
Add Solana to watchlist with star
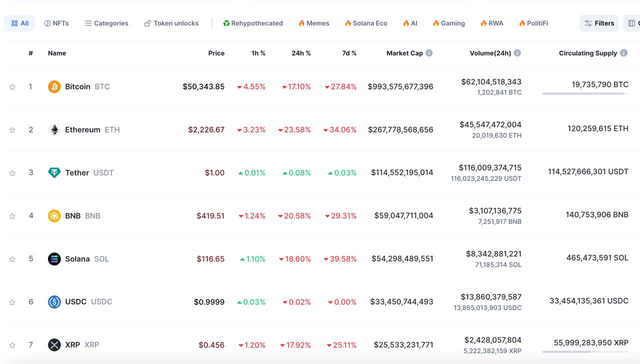[x=12, y=259]
